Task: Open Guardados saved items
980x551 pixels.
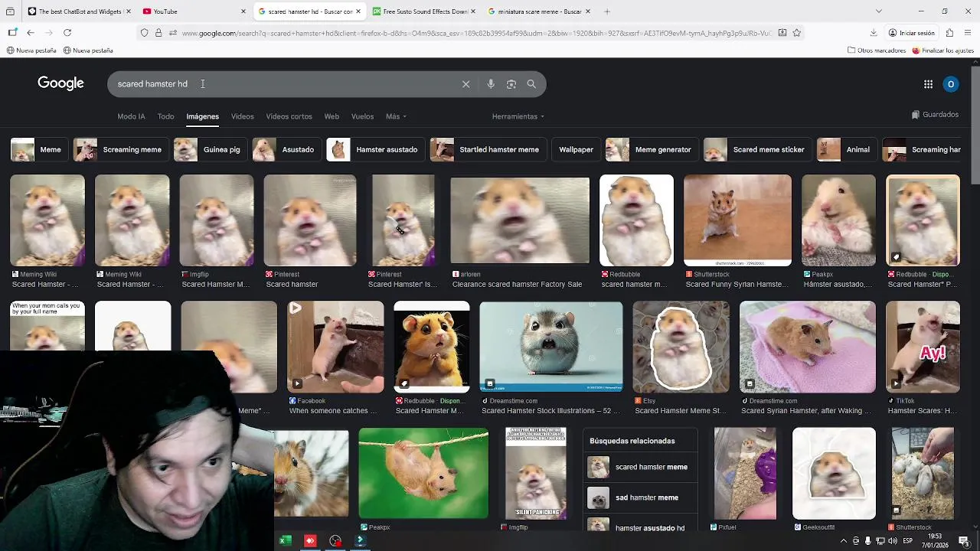Action: pos(935,115)
